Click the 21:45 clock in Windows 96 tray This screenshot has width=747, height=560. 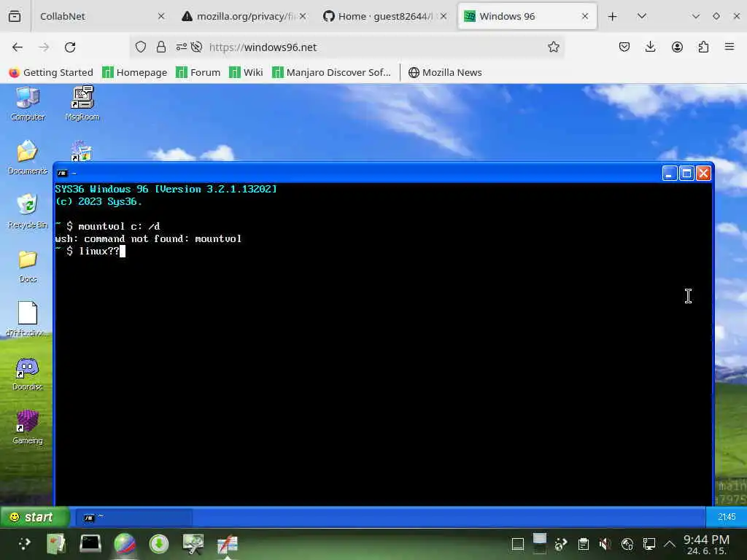point(727,517)
